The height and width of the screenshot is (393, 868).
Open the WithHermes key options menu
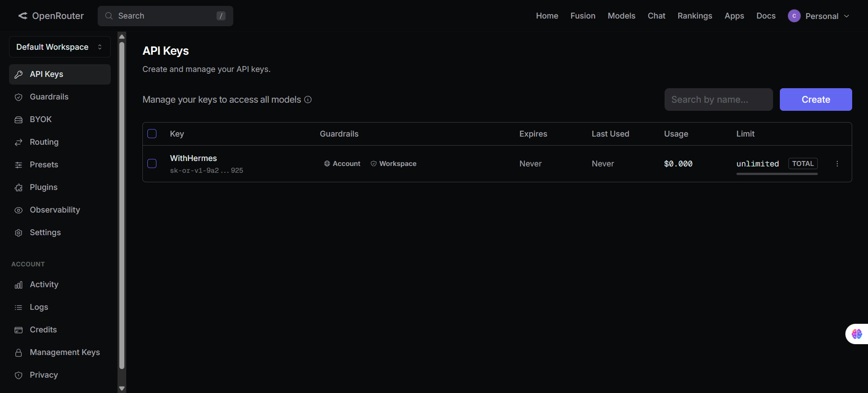[837, 164]
